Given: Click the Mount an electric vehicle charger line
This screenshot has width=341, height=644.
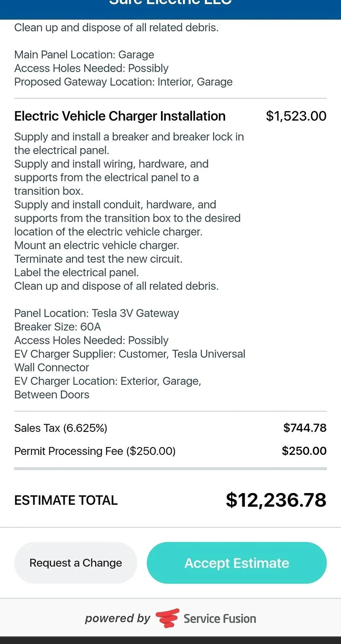Looking at the screenshot, I should pyautogui.click(x=97, y=246).
